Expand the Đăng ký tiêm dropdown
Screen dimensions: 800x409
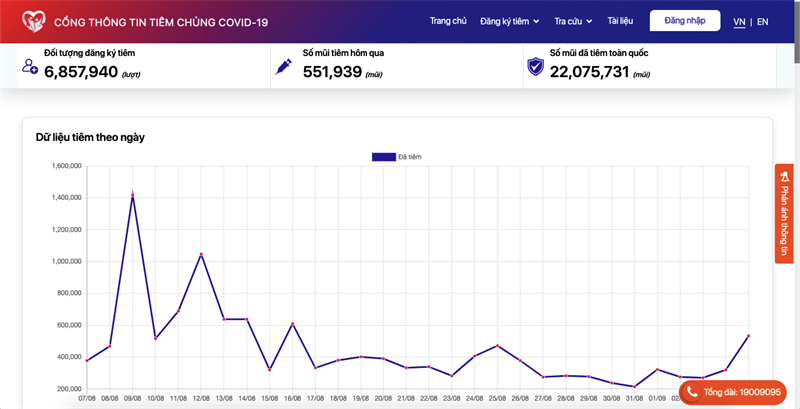click(x=510, y=21)
